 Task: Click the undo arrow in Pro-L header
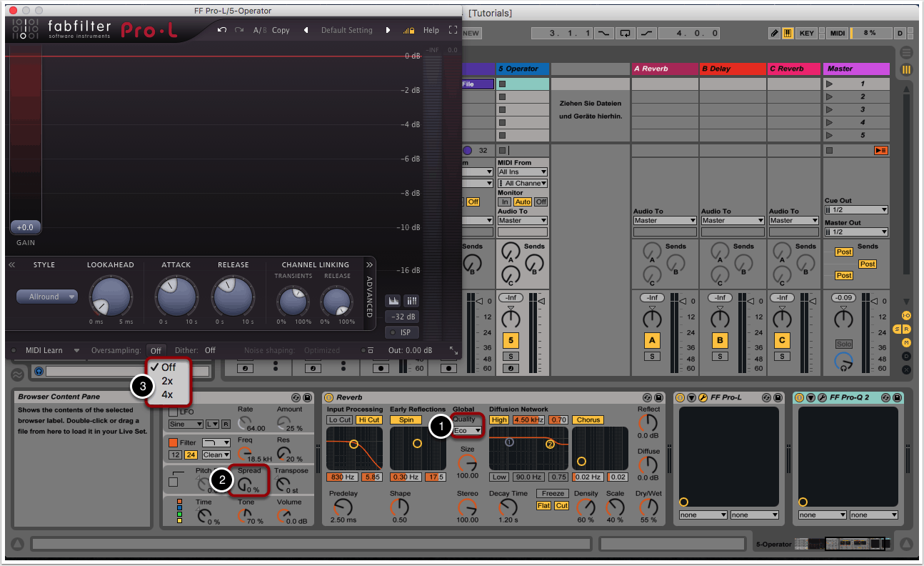[222, 30]
